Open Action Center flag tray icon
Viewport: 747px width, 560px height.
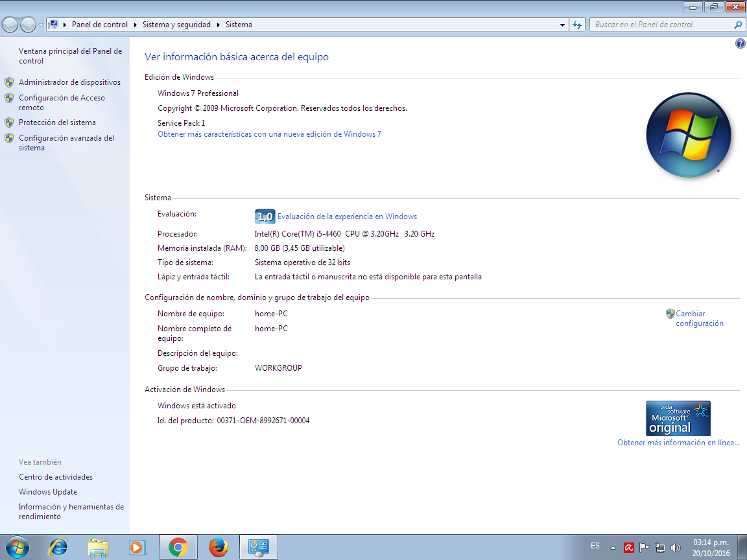(x=644, y=548)
